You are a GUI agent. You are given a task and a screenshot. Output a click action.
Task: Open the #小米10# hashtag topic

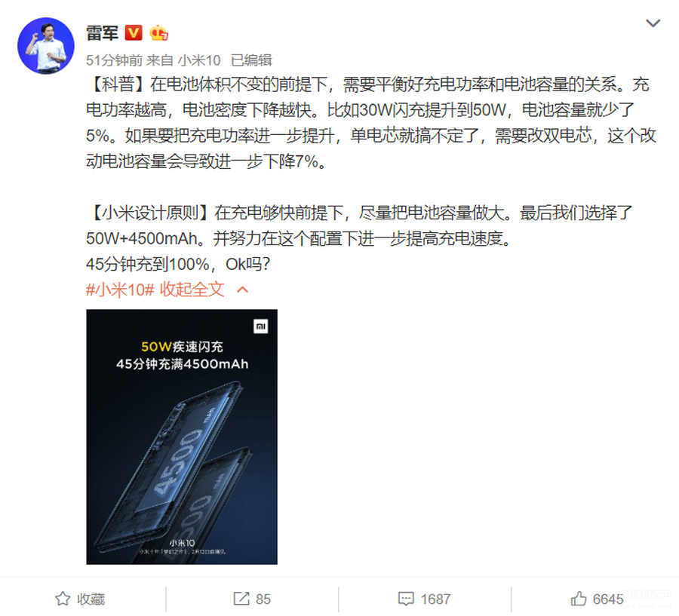tap(120, 290)
